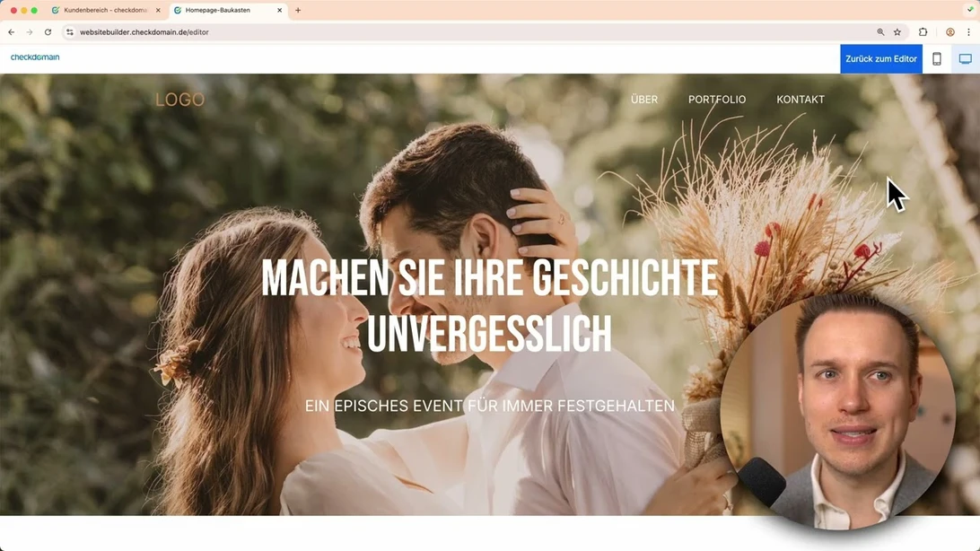This screenshot has height=551, width=980.
Task: Click the browser profile avatar
Action: (949, 31)
